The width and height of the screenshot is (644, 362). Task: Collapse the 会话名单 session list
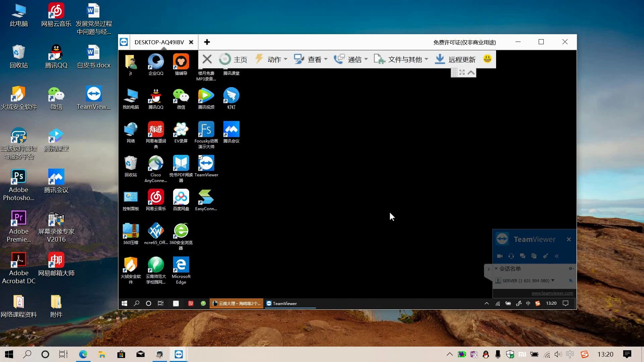[x=496, y=268]
